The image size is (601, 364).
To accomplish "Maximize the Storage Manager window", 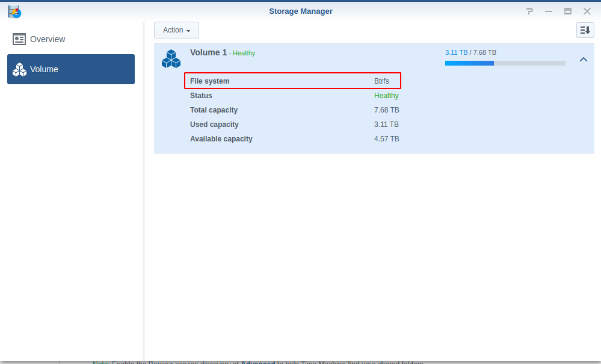I will 568,11.
